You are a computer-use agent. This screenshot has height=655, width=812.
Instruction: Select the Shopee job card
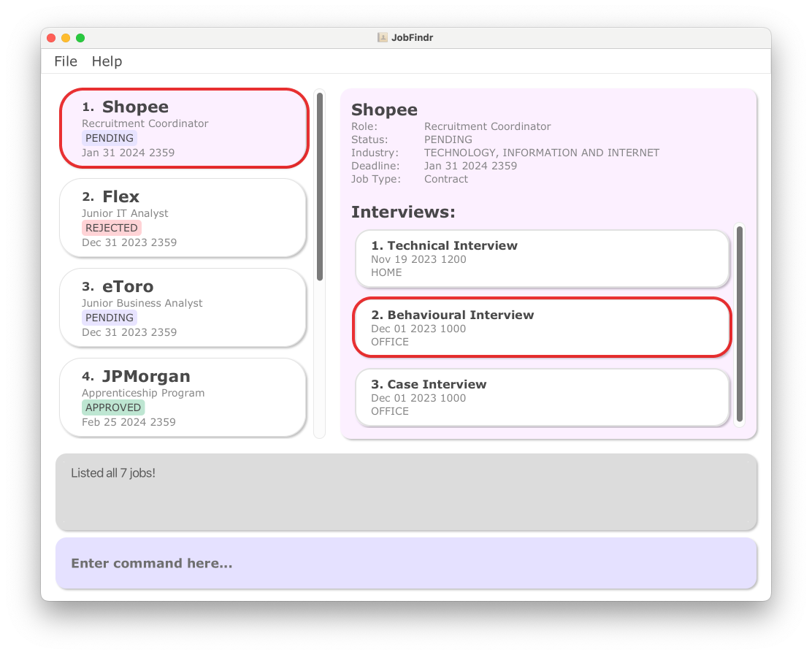184,128
